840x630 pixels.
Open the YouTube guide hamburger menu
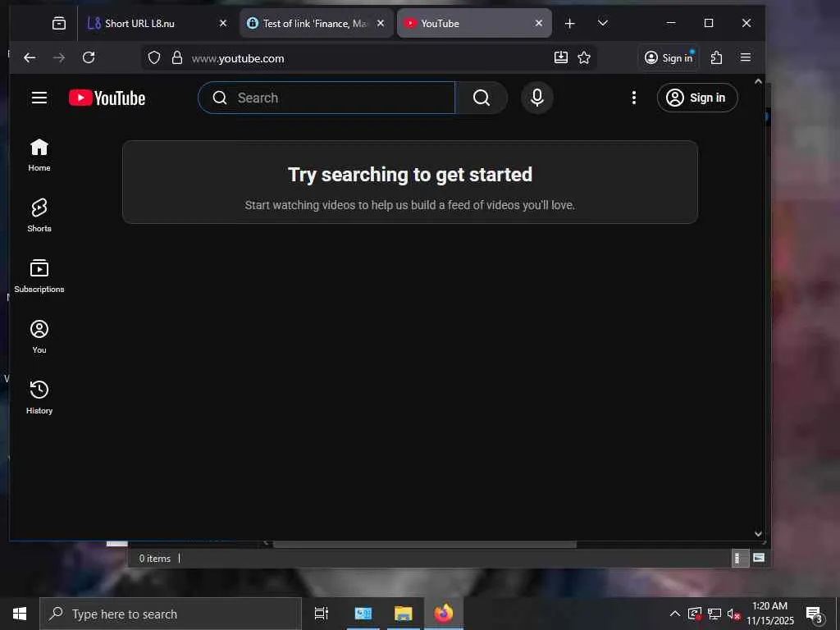39,98
